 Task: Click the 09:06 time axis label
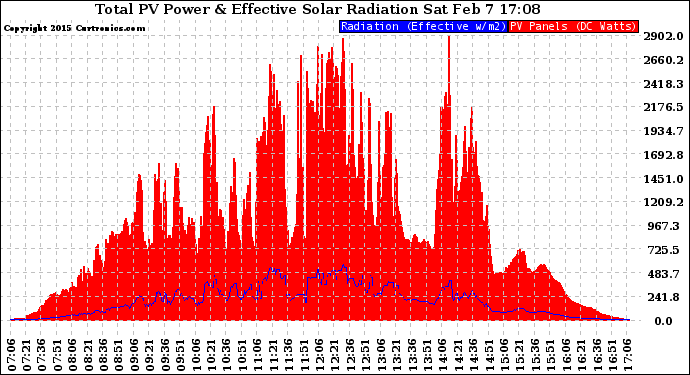[135, 354]
